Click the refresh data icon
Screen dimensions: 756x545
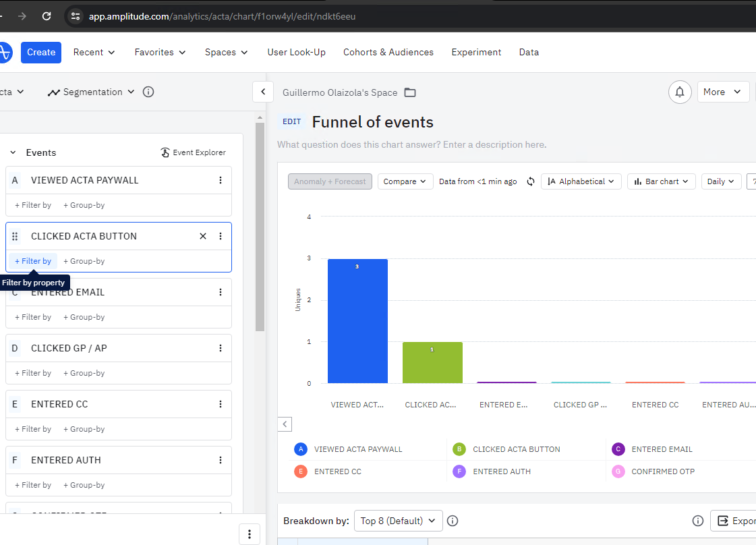[530, 181]
